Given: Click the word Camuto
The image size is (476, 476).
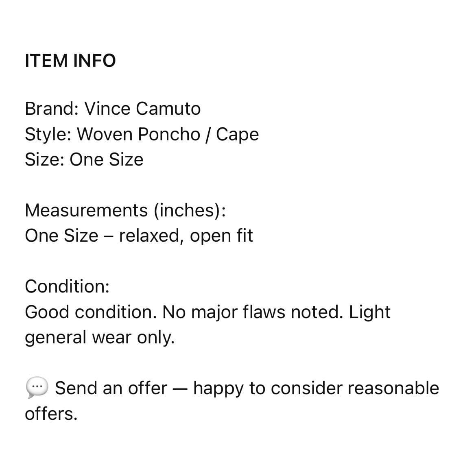Looking at the screenshot, I should click(x=168, y=109).
